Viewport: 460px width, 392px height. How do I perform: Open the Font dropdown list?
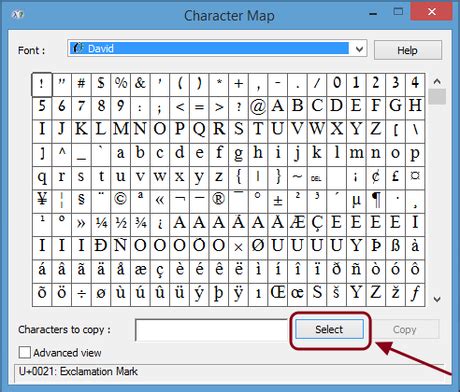(x=359, y=49)
